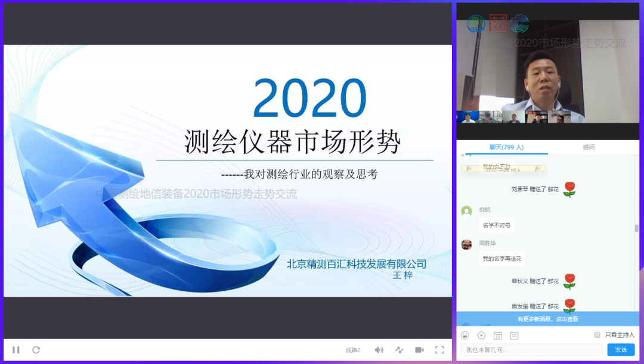
Task: Click the swap video layout icon
Action: (x=399, y=350)
